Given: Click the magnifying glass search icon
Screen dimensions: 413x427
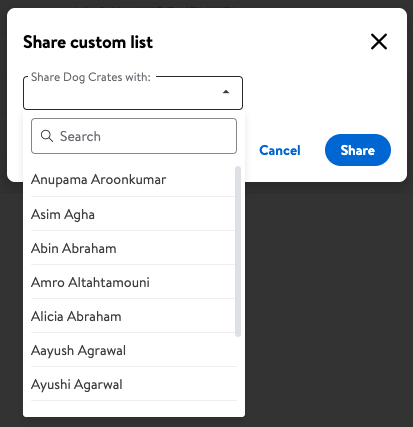Looking at the screenshot, I should click(46, 136).
